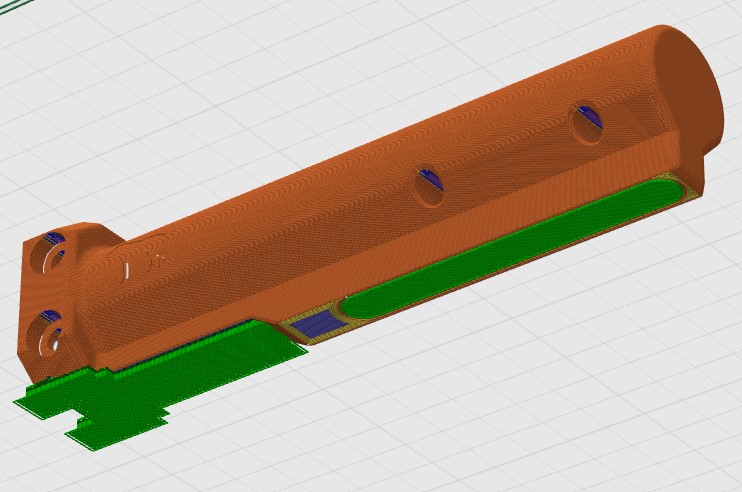Click the circular hole nearest the cylinder's end cap
Viewport: 742px width, 492px height.
tap(587, 124)
